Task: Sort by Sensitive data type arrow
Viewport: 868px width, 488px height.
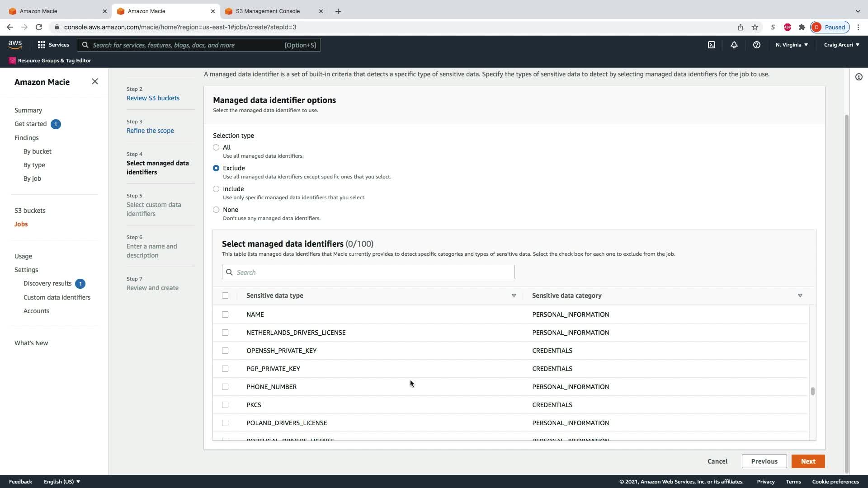Action: tap(514, 296)
